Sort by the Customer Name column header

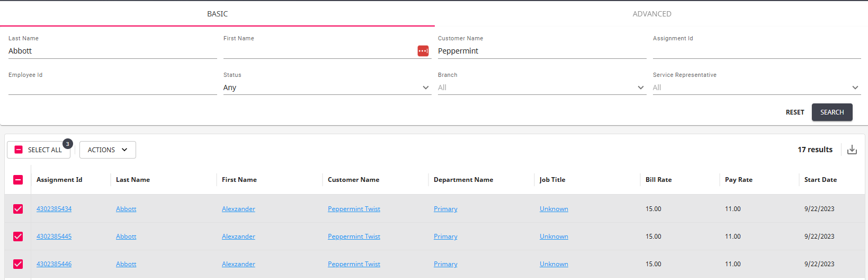353,180
